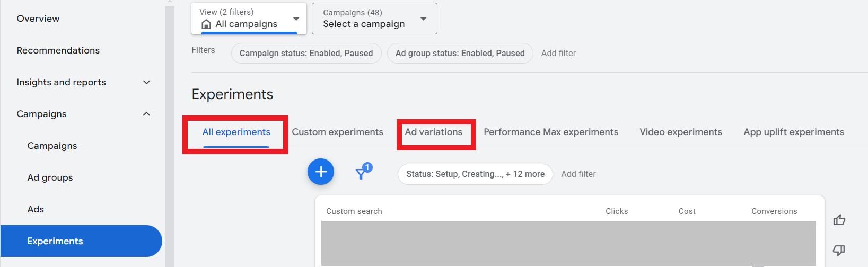Viewport: 868px width, 267px height.
Task: Open Performance Max experiments tab
Action: point(551,132)
